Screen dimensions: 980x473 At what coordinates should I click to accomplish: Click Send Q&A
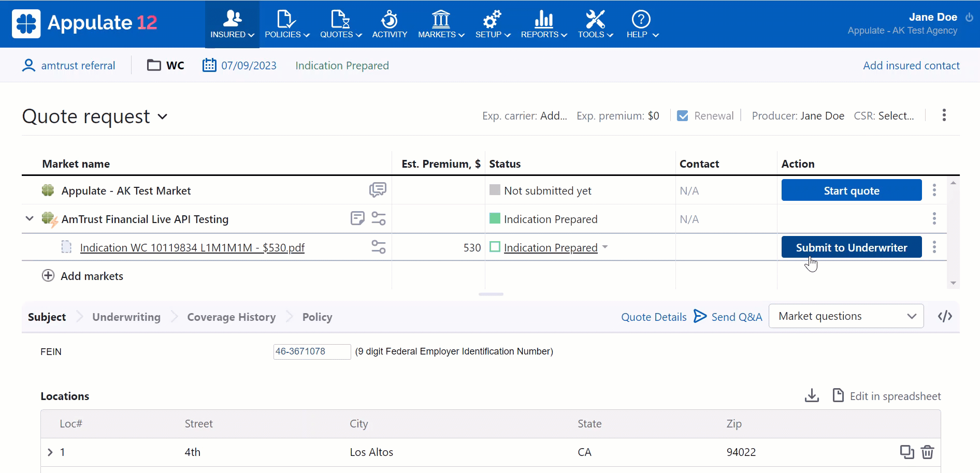pyautogui.click(x=728, y=317)
